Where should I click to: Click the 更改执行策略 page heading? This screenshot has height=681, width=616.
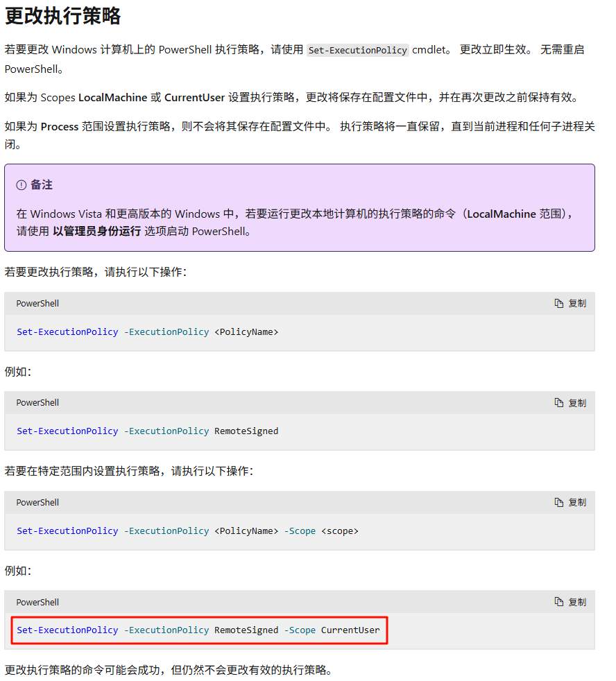tap(63, 17)
